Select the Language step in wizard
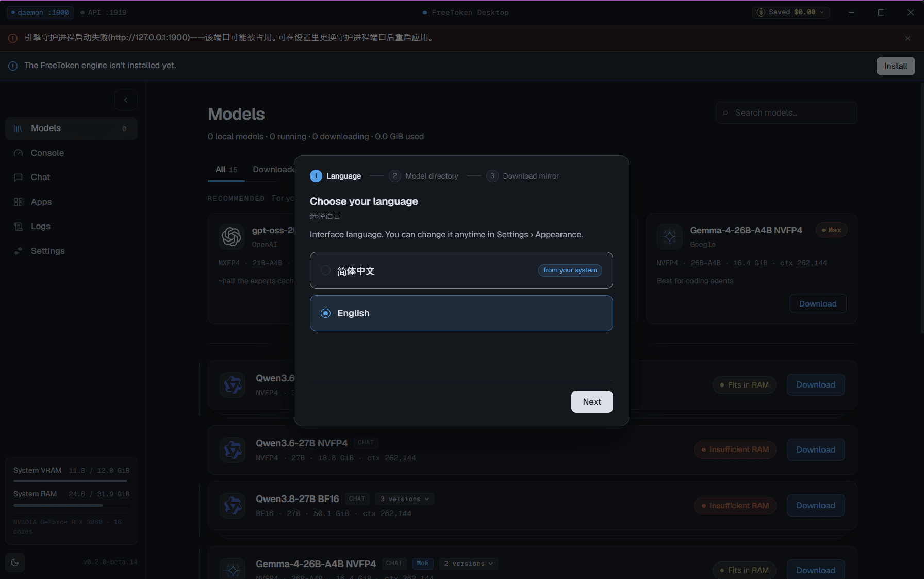 pos(335,176)
